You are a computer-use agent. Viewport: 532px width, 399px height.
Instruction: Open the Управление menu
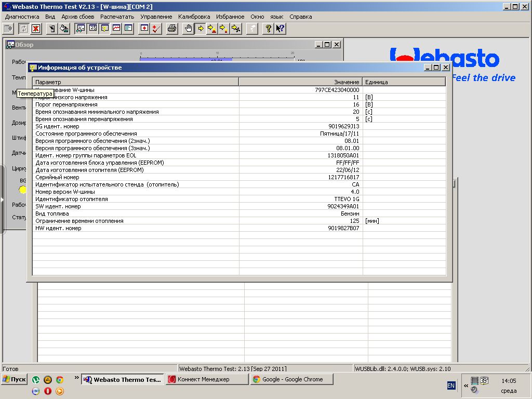(x=156, y=17)
